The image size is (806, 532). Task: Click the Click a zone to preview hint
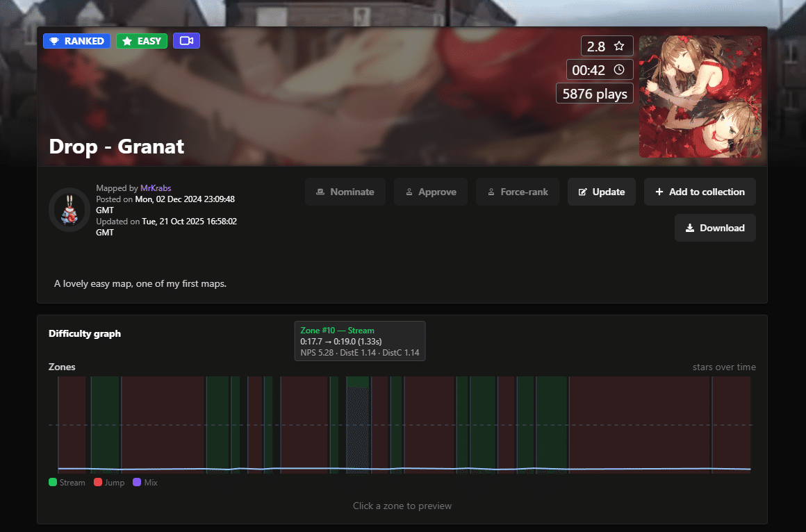[x=402, y=506]
